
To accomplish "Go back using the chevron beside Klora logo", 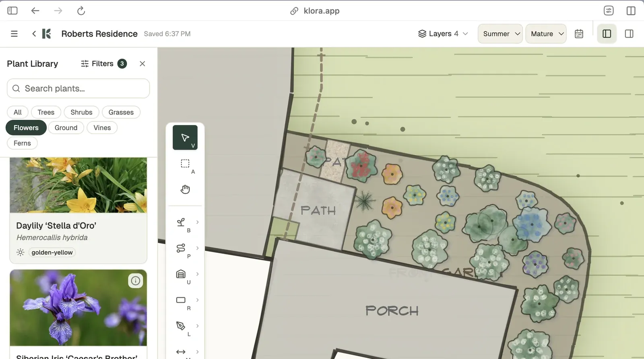I will tap(34, 34).
